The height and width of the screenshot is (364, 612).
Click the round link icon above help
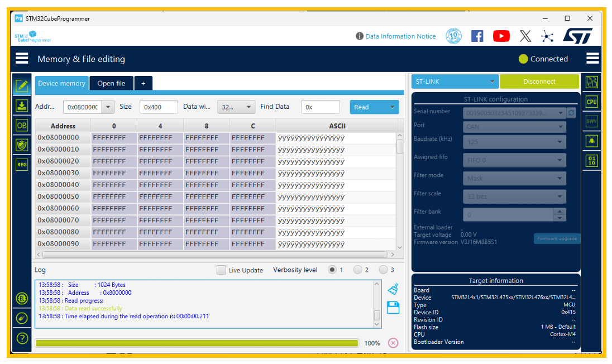22,318
